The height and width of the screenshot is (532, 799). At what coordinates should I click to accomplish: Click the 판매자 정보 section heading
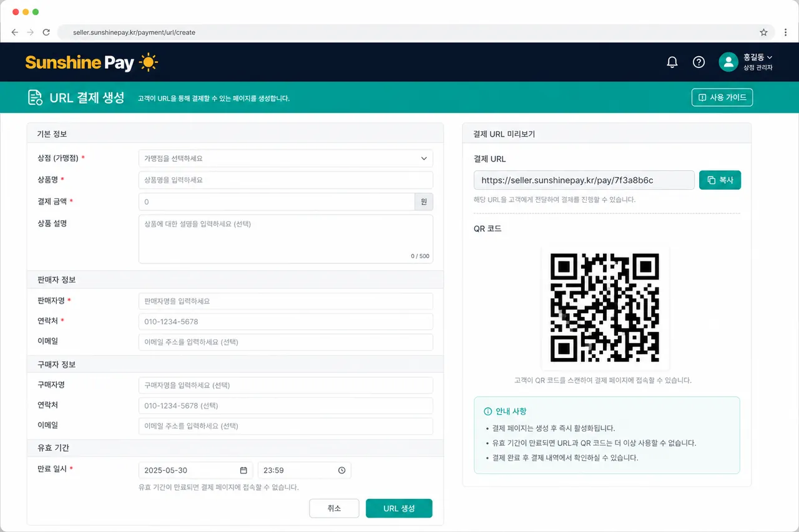(x=56, y=280)
